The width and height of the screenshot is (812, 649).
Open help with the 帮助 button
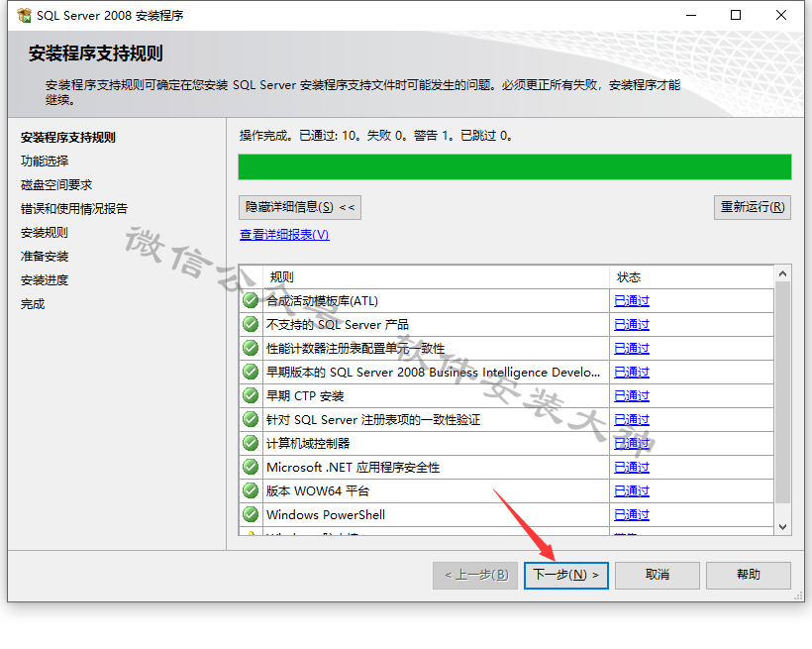coord(749,576)
